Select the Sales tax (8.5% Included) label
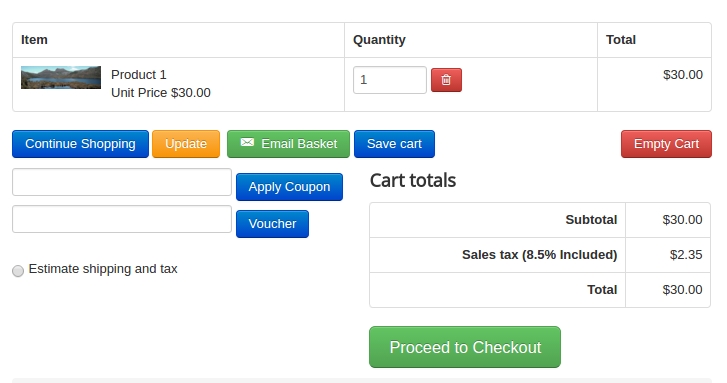Viewport: 727px width, 383px height. click(539, 255)
